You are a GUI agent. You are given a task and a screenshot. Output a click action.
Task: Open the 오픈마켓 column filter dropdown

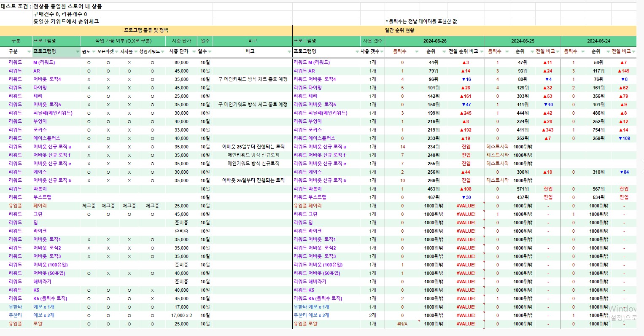(116, 52)
